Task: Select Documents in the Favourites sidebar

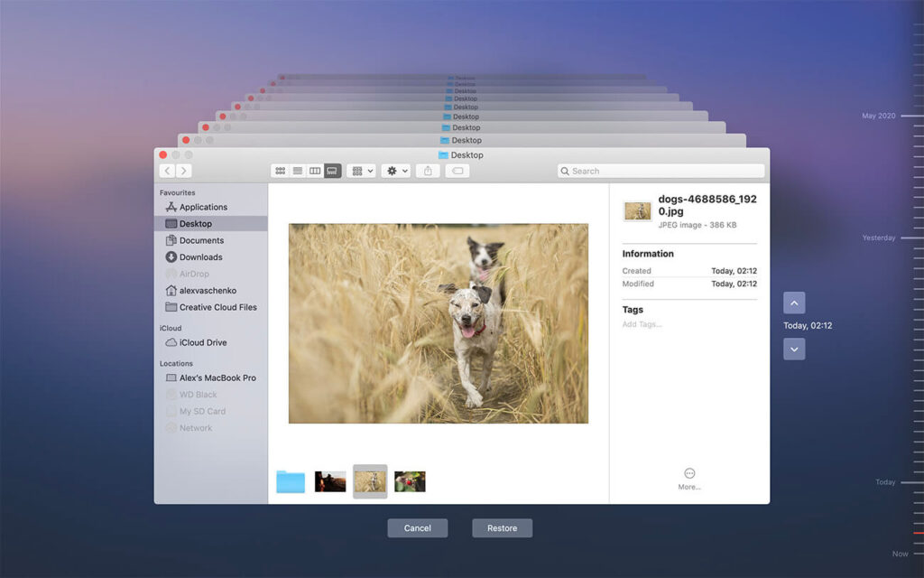Action: 201,240
